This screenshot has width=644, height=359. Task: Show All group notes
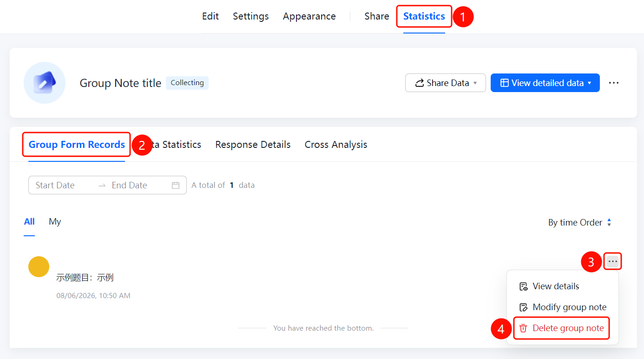coord(29,222)
